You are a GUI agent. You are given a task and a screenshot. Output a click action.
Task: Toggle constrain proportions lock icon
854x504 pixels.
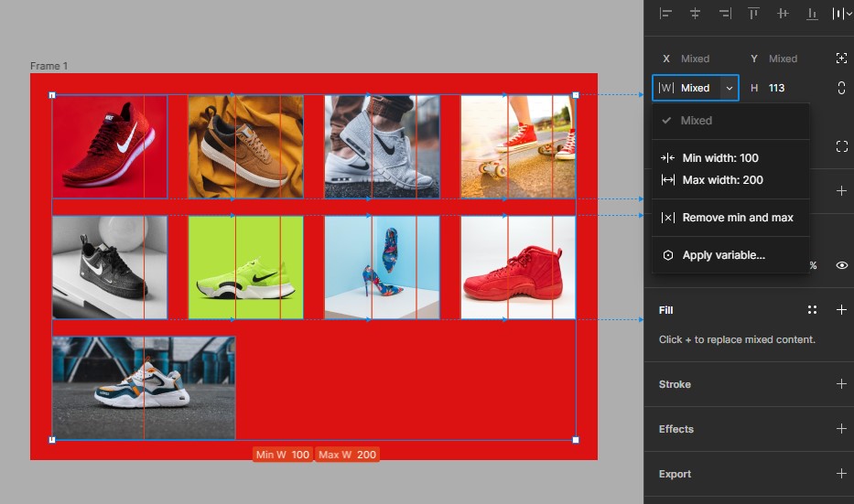841,88
